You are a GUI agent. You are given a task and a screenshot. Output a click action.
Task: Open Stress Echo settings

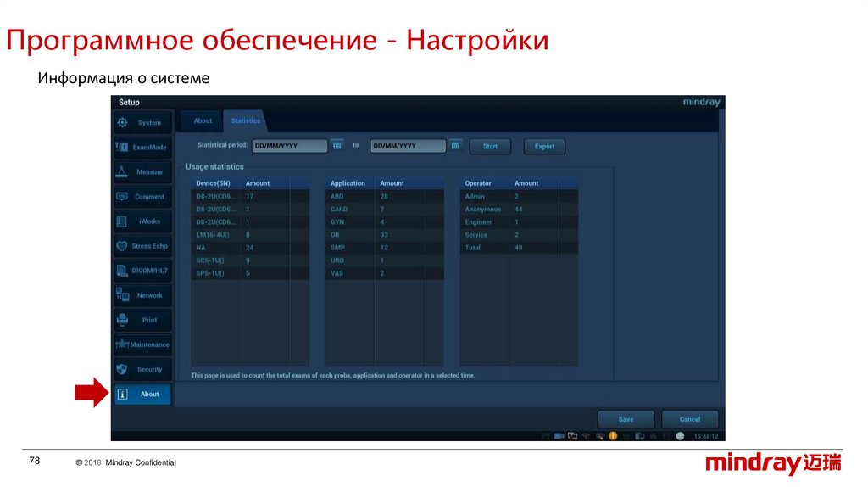tap(142, 246)
